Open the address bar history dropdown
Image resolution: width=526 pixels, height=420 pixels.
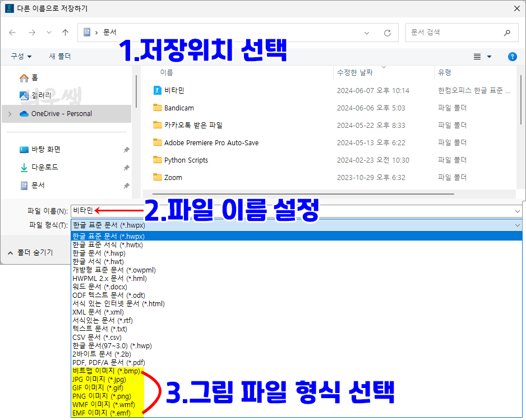[x=367, y=33]
